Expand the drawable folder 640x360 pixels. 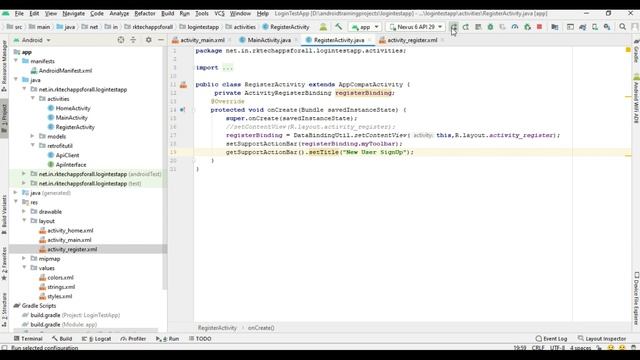[x=24, y=211]
